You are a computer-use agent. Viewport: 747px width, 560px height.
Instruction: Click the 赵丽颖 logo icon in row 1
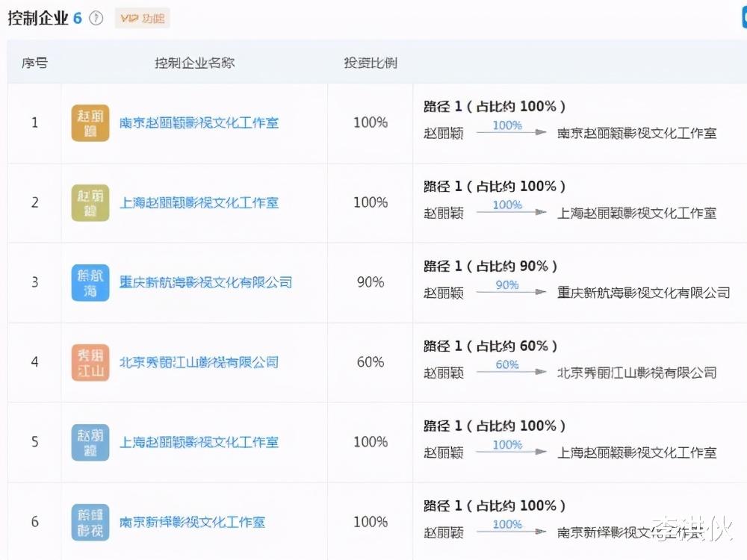click(90, 122)
